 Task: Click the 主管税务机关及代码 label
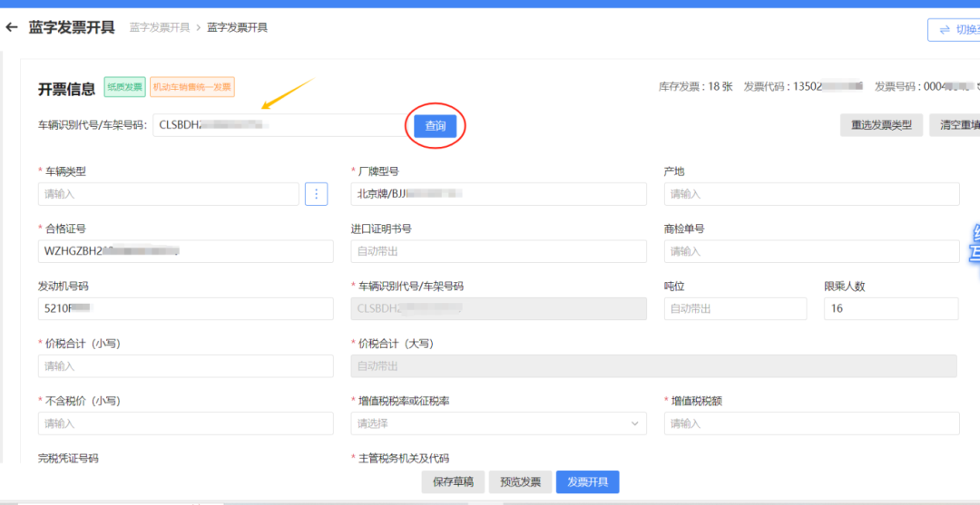click(404, 458)
